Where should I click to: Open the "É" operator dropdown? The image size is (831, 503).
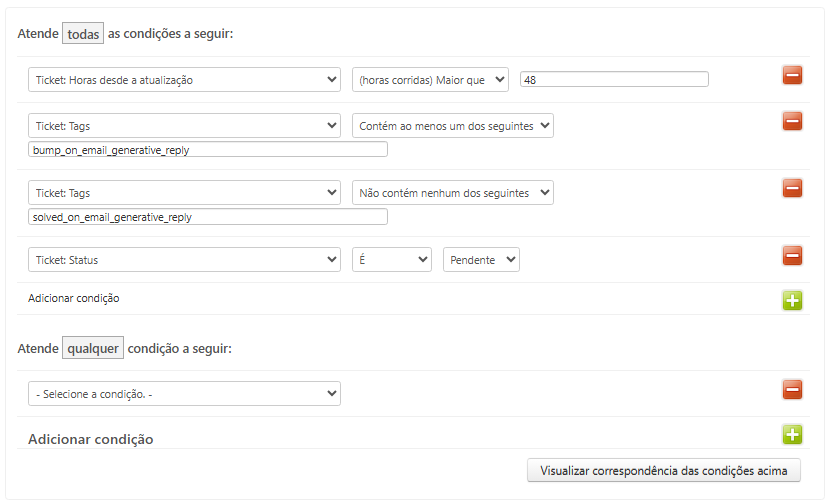pyautogui.click(x=391, y=260)
